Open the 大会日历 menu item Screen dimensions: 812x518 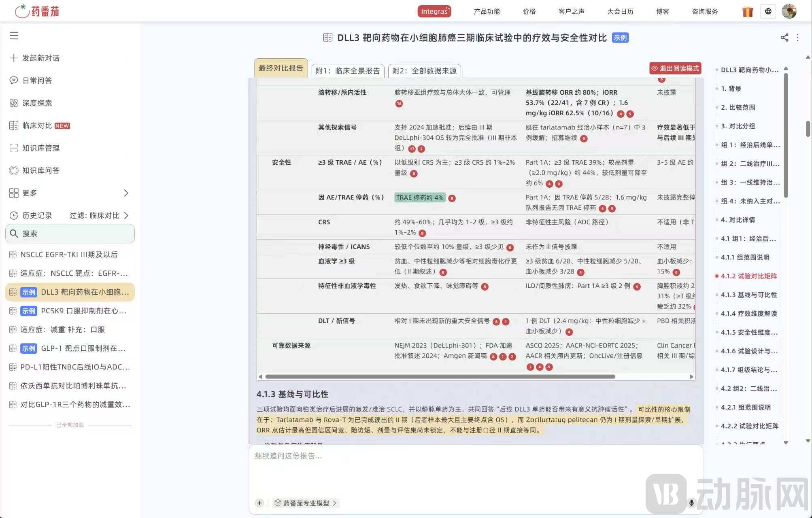tap(620, 11)
